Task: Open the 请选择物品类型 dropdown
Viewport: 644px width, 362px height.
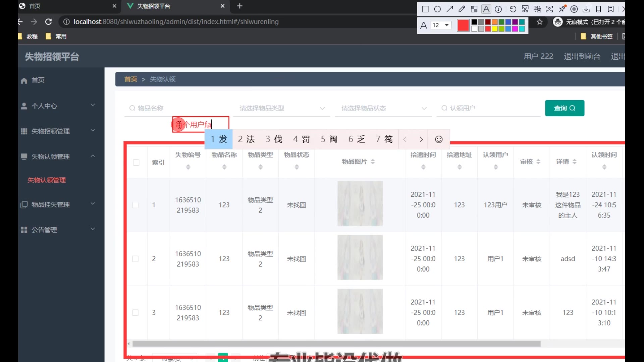Action: (282, 108)
